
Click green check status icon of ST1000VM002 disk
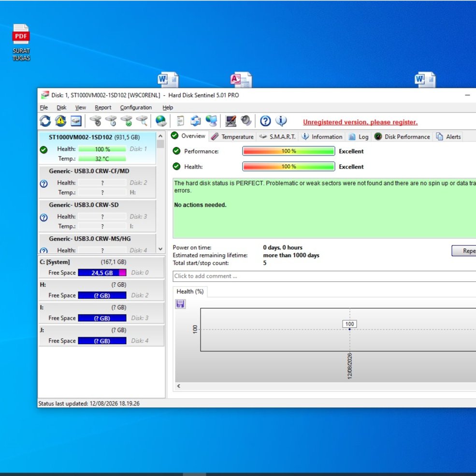click(x=43, y=150)
